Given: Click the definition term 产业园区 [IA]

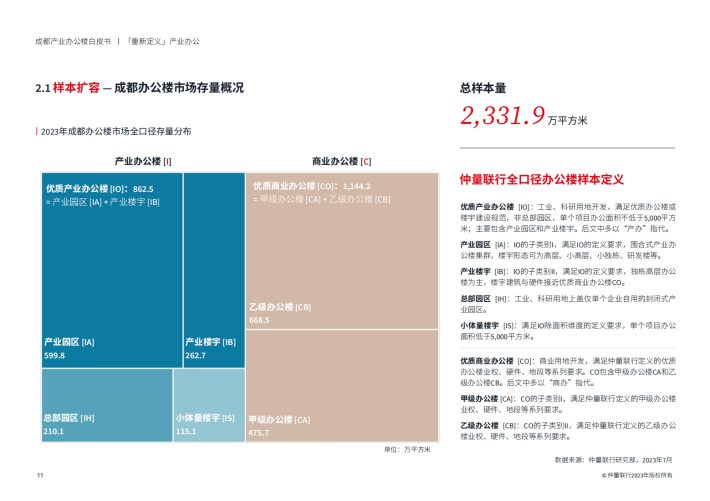Looking at the screenshot, I should [x=485, y=245].
